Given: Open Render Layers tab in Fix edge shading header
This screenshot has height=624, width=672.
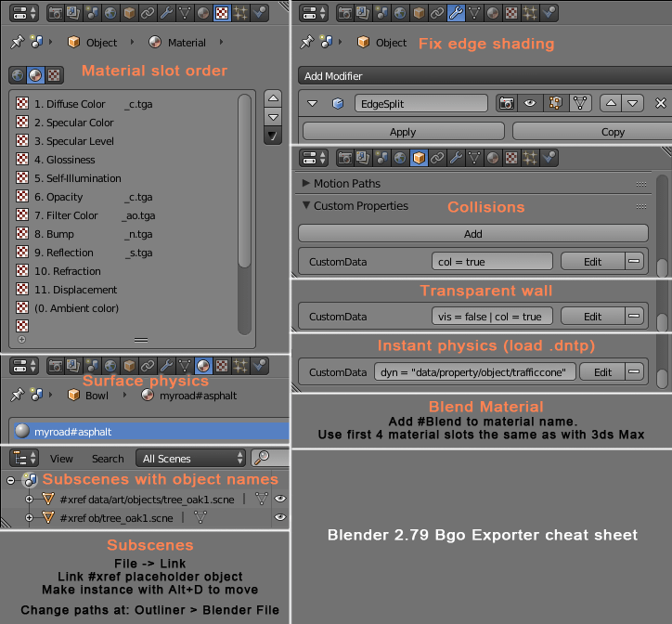Looking at the screenshot, I should tap(363, 13).
